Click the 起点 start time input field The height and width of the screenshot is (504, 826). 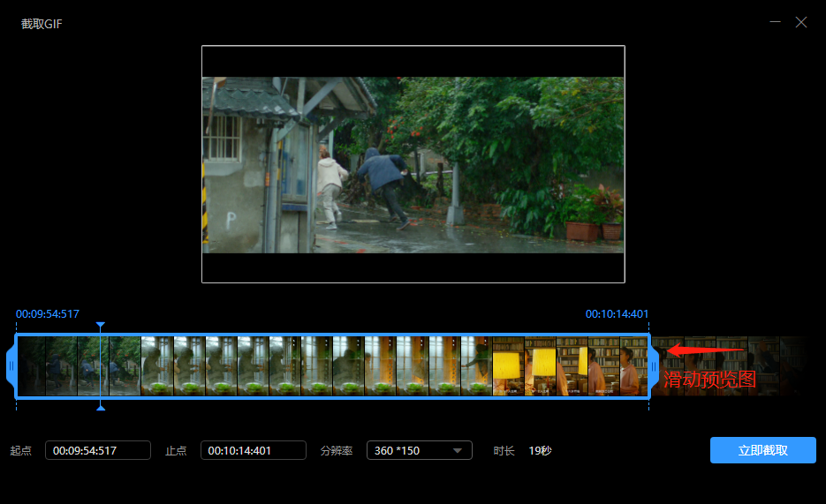click(98, 450)
